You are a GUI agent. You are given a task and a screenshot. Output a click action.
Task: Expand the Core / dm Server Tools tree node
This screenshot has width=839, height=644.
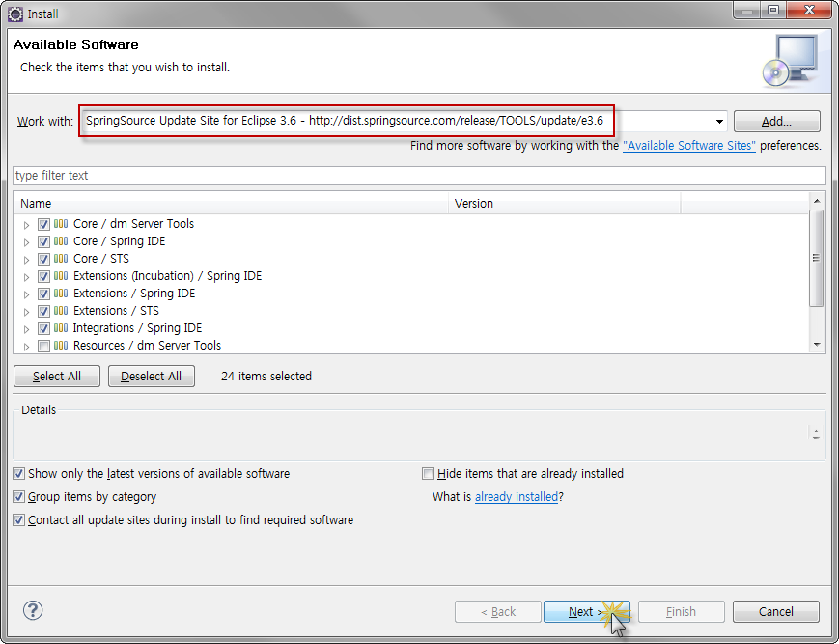point(26,225)
